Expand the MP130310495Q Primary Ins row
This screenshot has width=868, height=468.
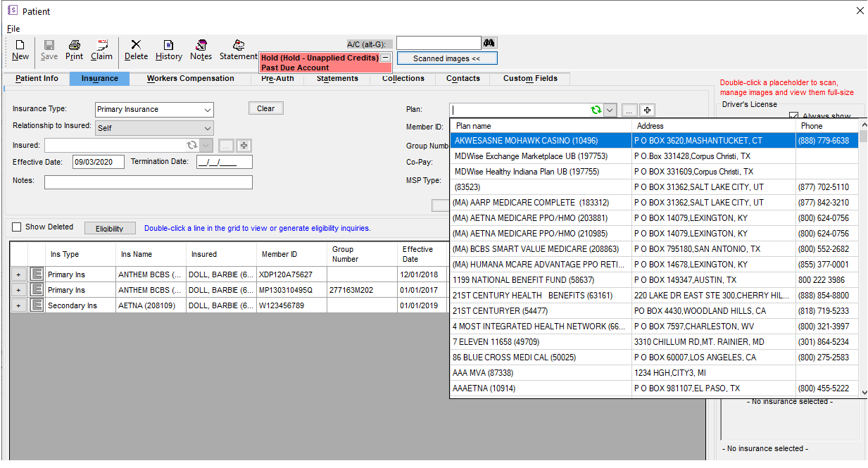point(18,290)
